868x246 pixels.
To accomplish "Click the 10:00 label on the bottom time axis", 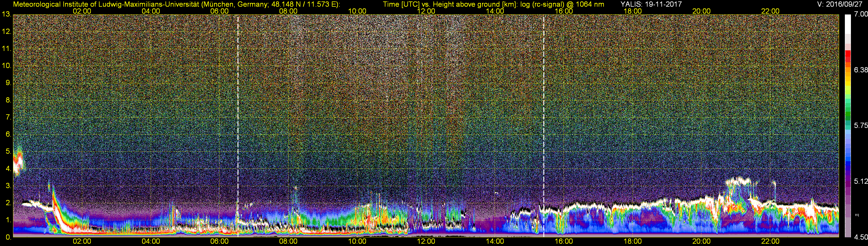I will 357,242.
